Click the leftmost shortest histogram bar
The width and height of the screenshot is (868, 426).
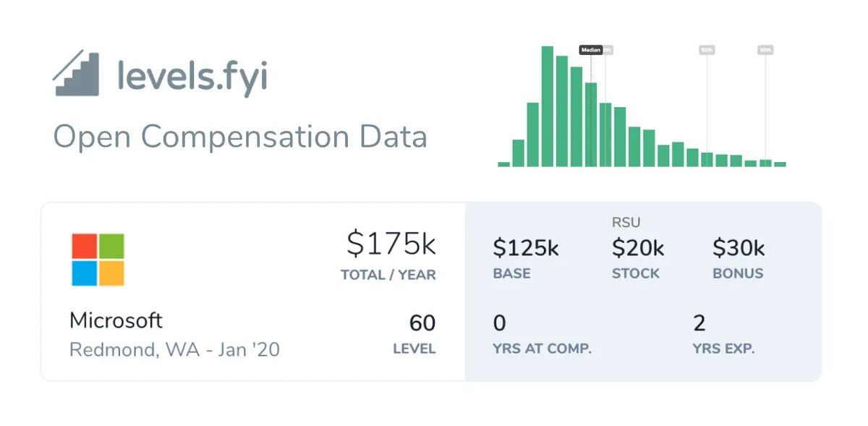coord(503,164)
